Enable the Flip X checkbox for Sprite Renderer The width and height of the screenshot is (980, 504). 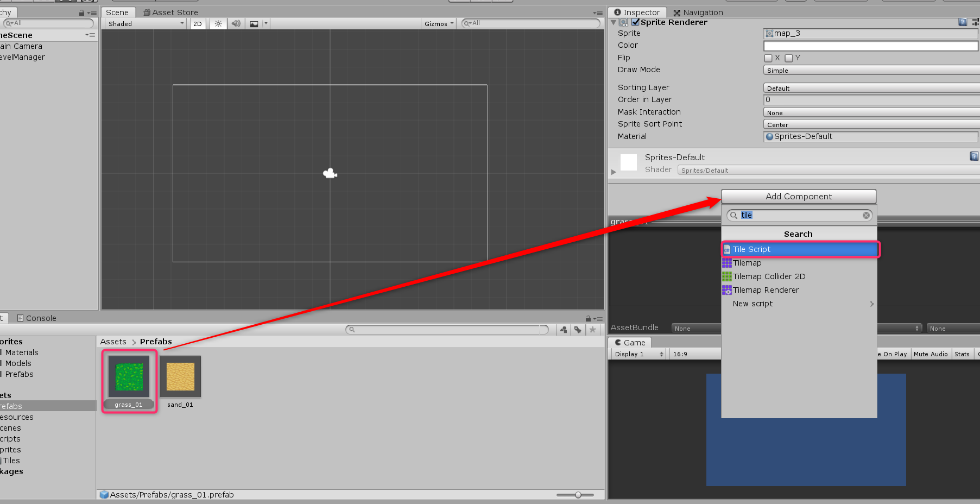pyautogui.click(x=769, y=58)
